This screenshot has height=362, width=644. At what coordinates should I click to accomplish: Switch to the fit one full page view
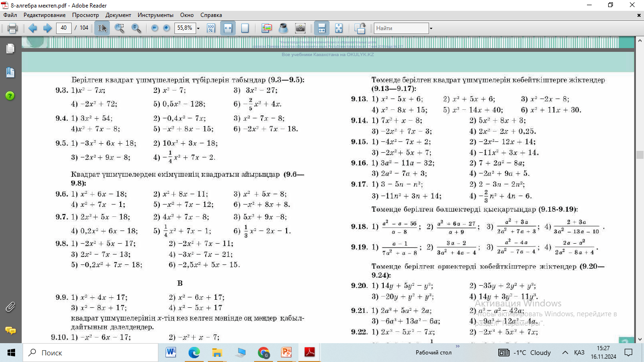pos(245,28)
